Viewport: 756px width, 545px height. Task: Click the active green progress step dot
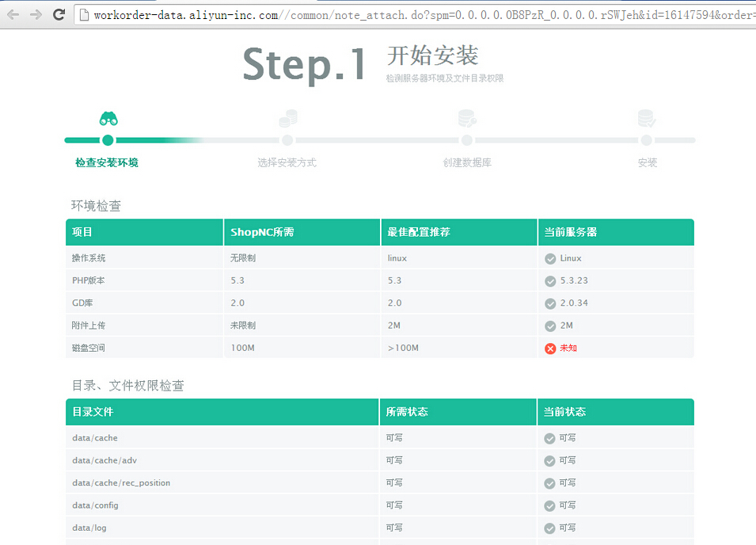[108, 140]
